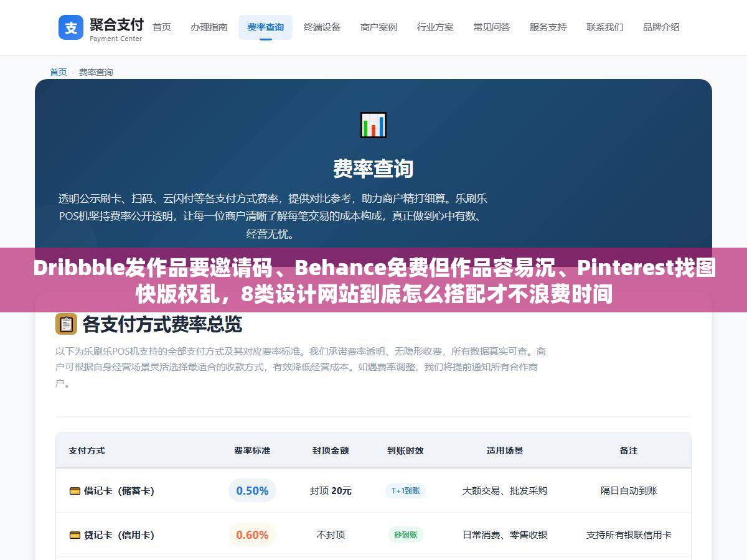Image resolution: width=747 pixels, height=560 pixels.
Task: Click the 备注 column header
Action: 629,450
